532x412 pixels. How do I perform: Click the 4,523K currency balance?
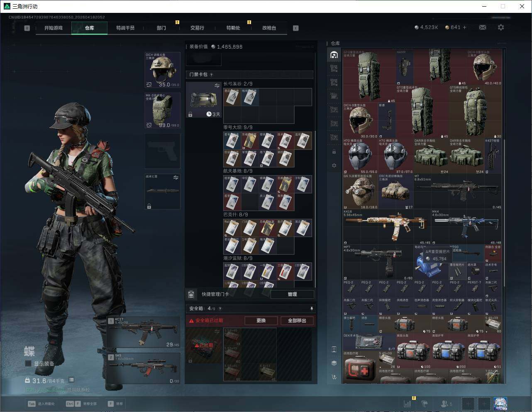(426, 27)
